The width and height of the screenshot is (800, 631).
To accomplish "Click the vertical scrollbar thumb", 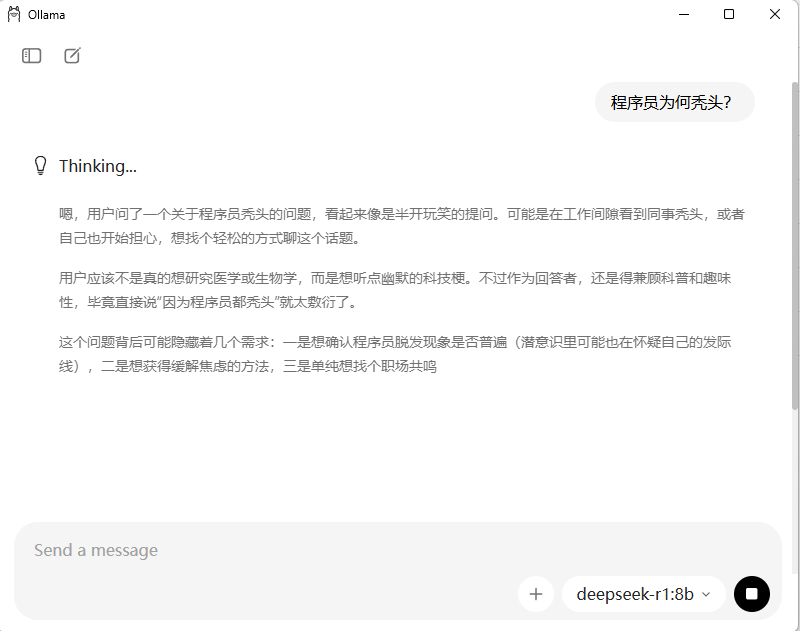I will (x=795, y=245).
